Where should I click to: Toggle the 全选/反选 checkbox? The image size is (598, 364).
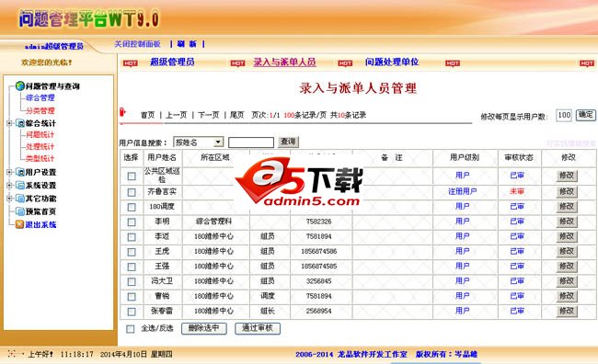pos(131,329)
